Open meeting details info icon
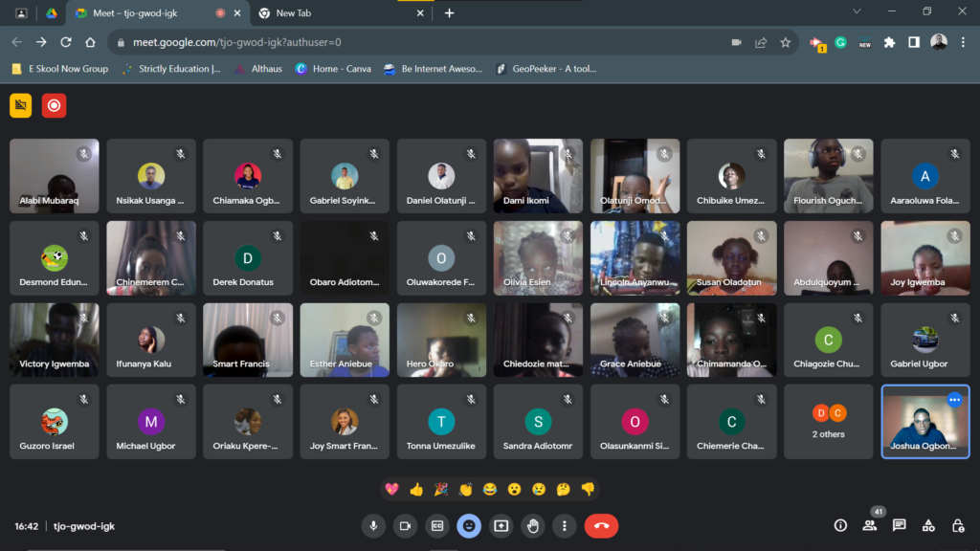The height and width of the screenshot is (551, 980). click(840, 526)
